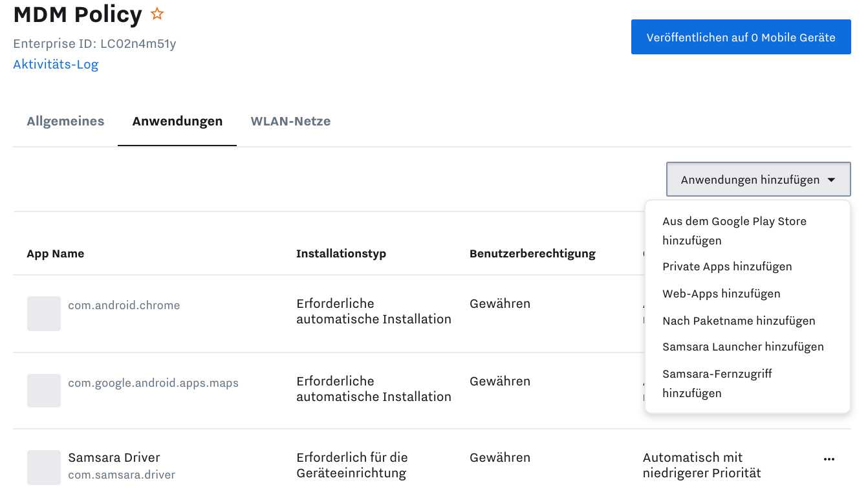Switch to the Anwendungen tab
Image resolution: width=868 pixels, height=498 pixels.
click(177, 122)
